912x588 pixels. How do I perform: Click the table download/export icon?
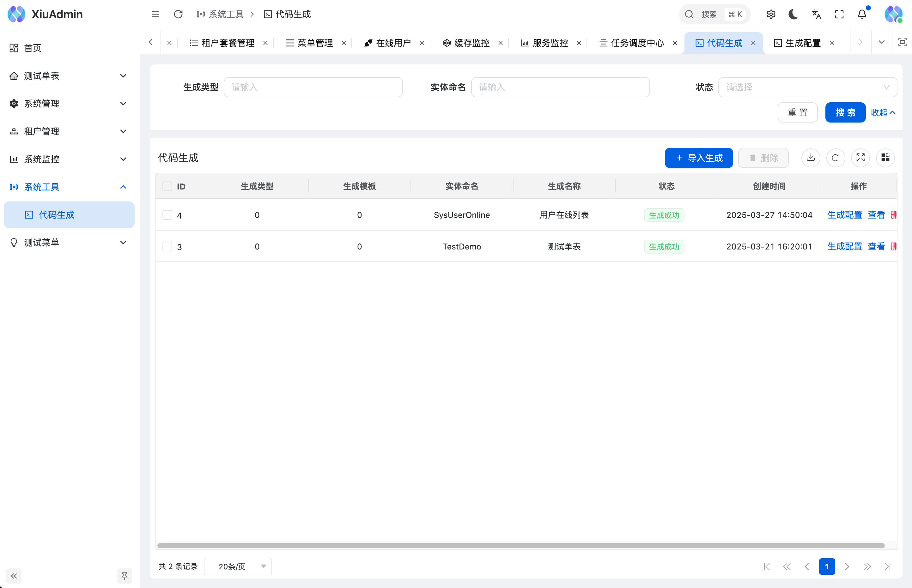click(811, 158)
